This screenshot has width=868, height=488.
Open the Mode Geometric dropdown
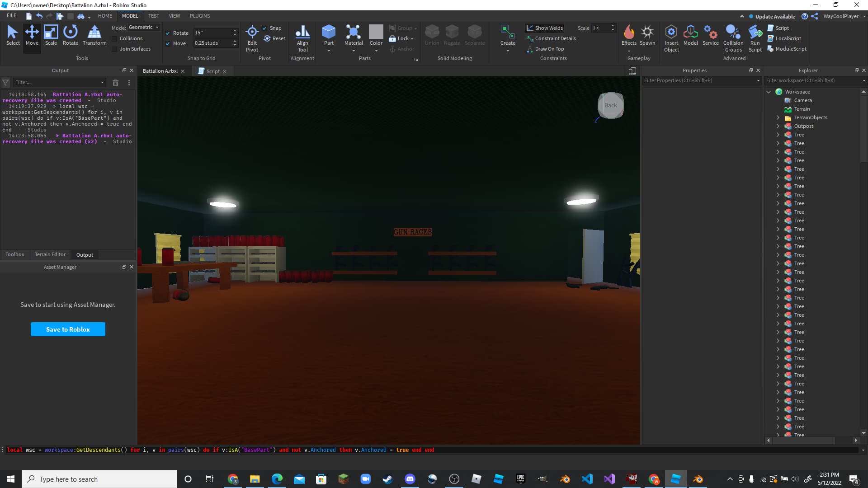point(144,27)
